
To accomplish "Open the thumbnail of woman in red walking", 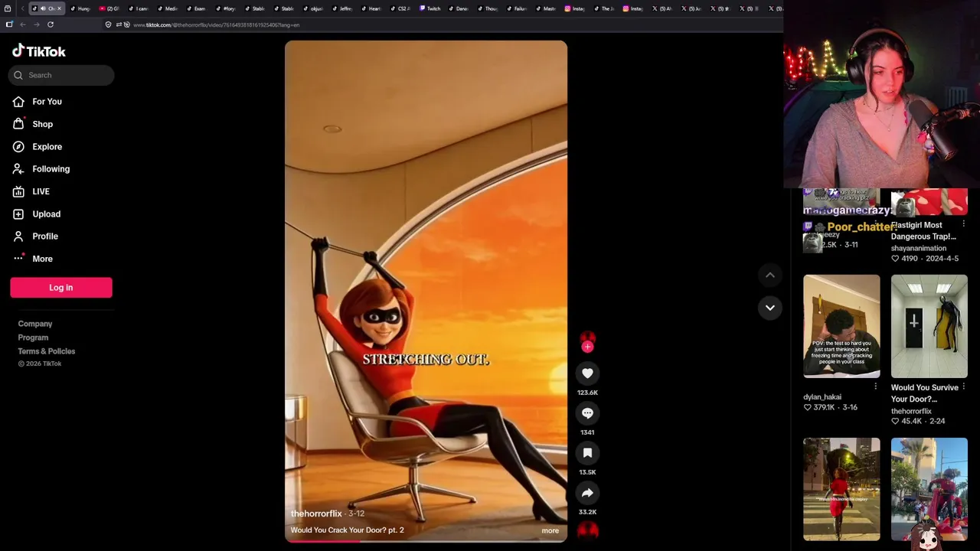I will coord(841,490).
